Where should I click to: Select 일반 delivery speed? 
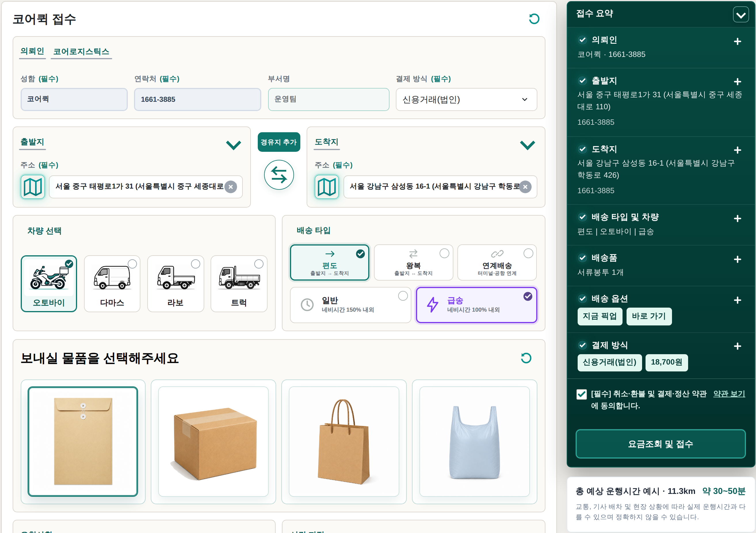[350, 305]
